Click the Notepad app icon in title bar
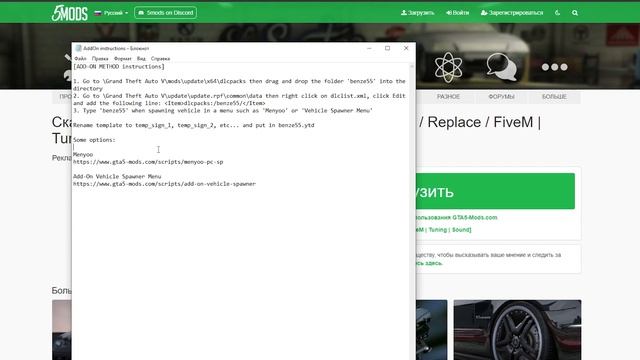Viewport: 640px width, 360px height. [78, 48]
